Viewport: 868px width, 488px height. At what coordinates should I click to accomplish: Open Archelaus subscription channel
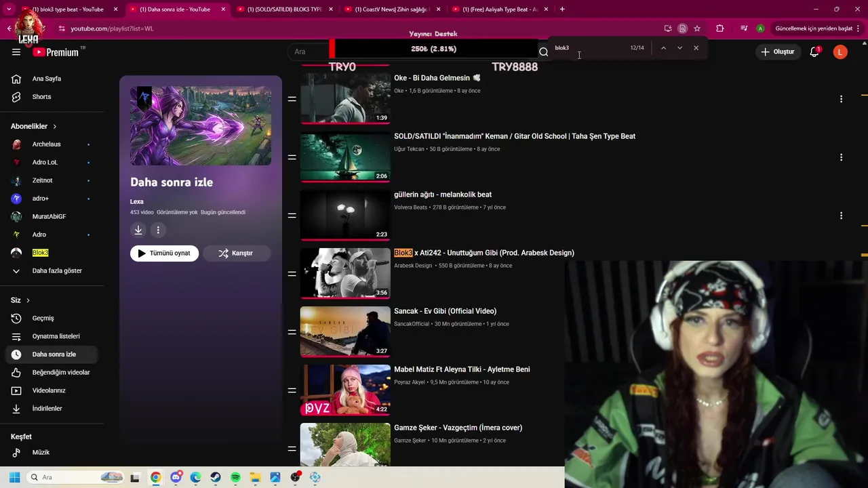pyautogui.click(x=46, y=144)
